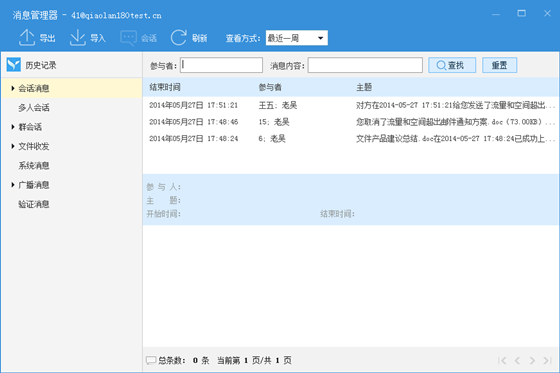Click the Conversation (会话) chat bubble icon
Viewport: 560px width, 373px height.
[x=129, y=38]
